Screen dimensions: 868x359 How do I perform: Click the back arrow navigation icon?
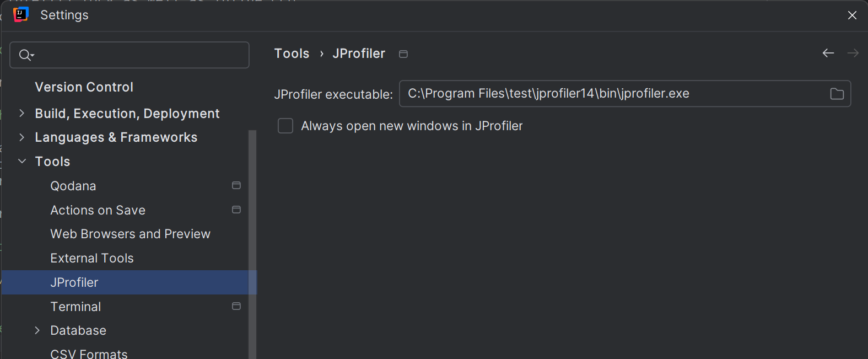[828, 53]
